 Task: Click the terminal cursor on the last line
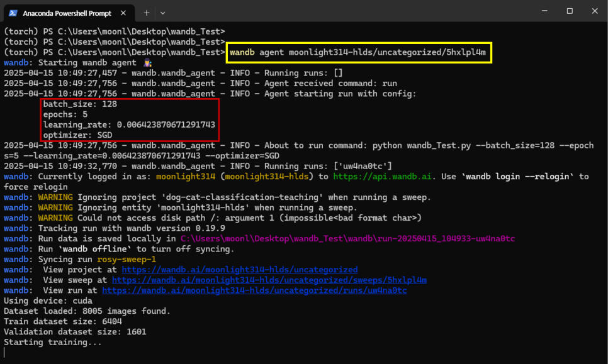point(4,353)
